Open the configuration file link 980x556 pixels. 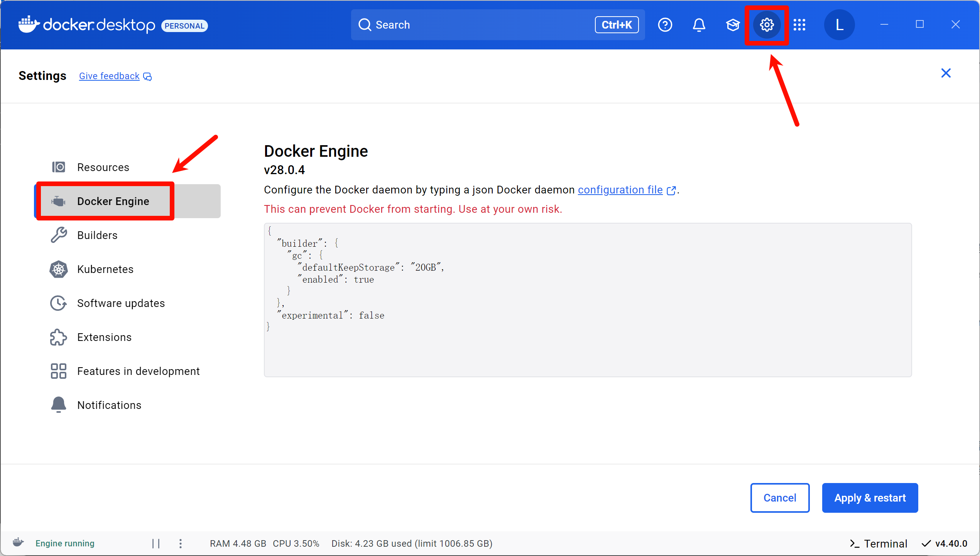[620, 190]
